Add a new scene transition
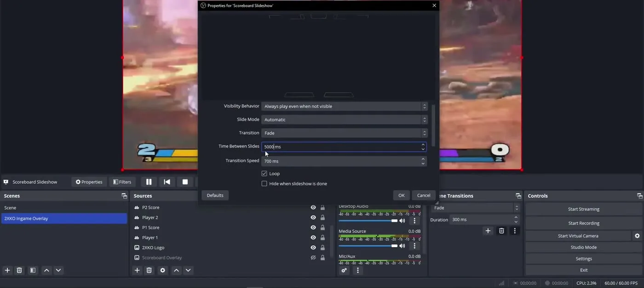This screenshot has height=288, width=644. click(488, 231)
